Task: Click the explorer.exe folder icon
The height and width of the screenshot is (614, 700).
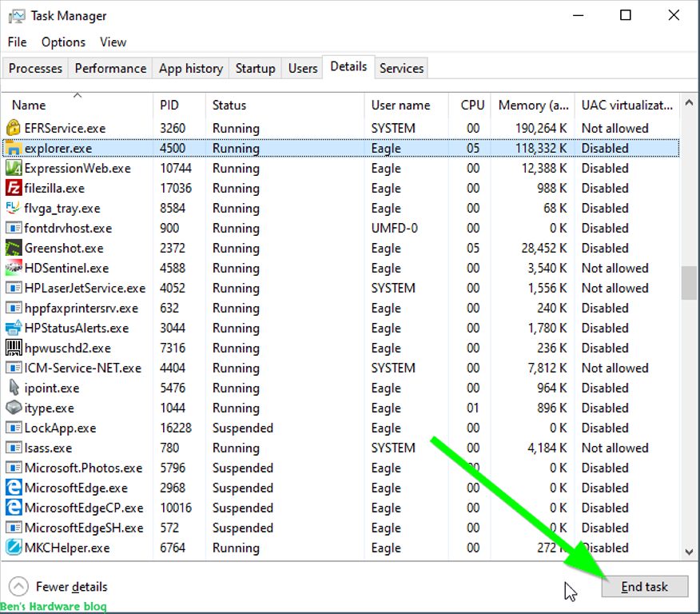Action: [x=14, y=148]
